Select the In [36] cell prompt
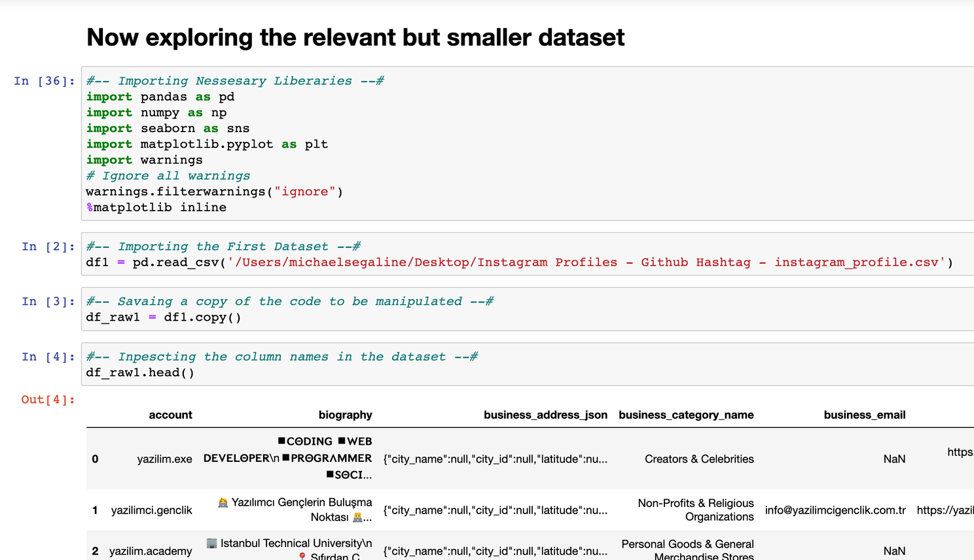 (45, 81)
